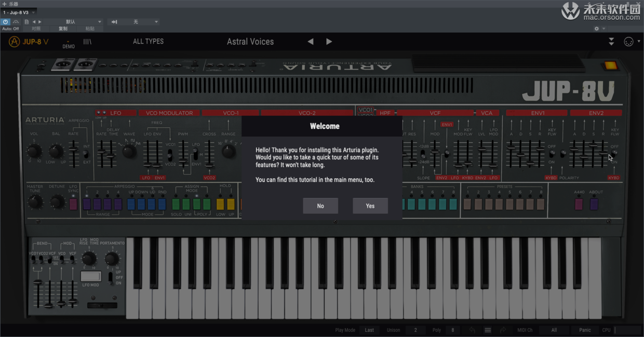644x337 pixels.
Task: Go to previous host preset arrow
Action: pos(34,22)
